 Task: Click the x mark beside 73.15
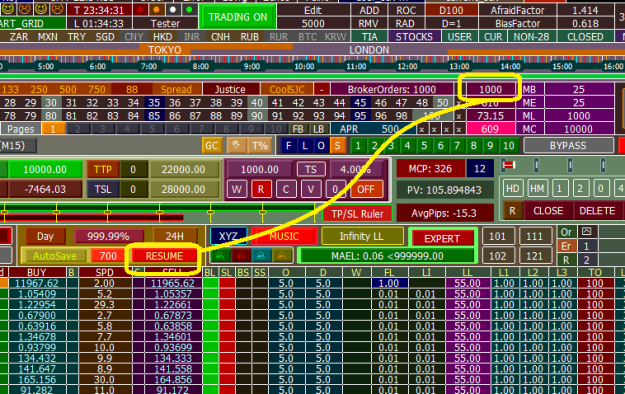pos(459,116)
